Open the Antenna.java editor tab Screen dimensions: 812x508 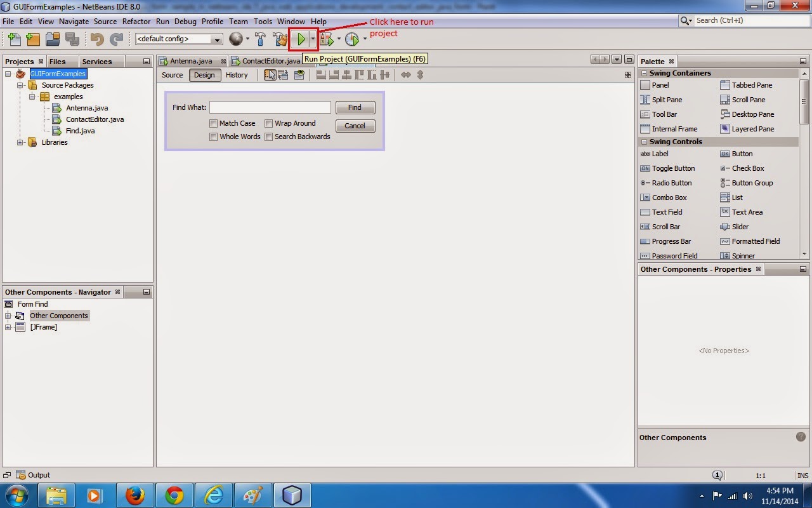click(x=192, y=61)
